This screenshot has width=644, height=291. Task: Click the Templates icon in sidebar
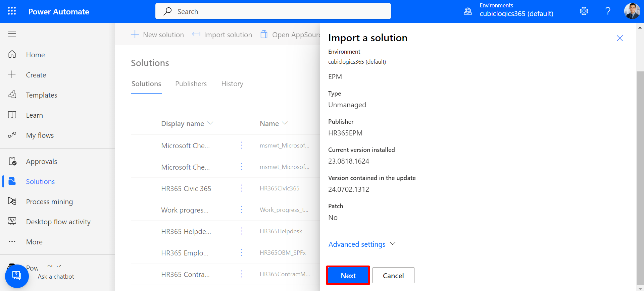point(12,95)
